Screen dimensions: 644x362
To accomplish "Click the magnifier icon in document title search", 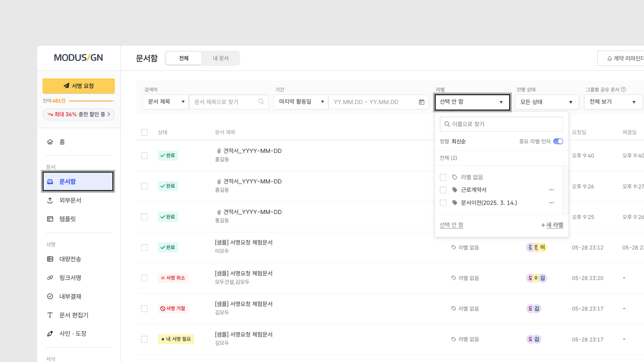I will 261,102.
